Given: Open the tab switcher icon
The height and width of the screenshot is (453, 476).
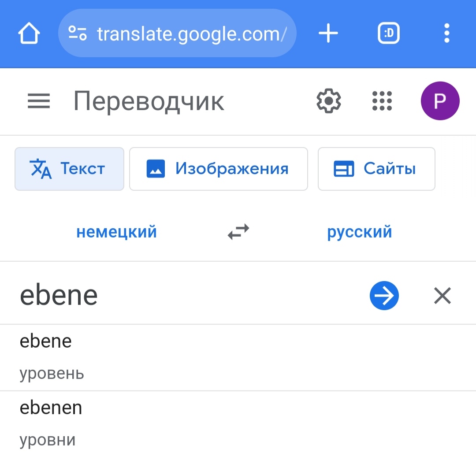Looking at the screenshot, I should point(388,33).
